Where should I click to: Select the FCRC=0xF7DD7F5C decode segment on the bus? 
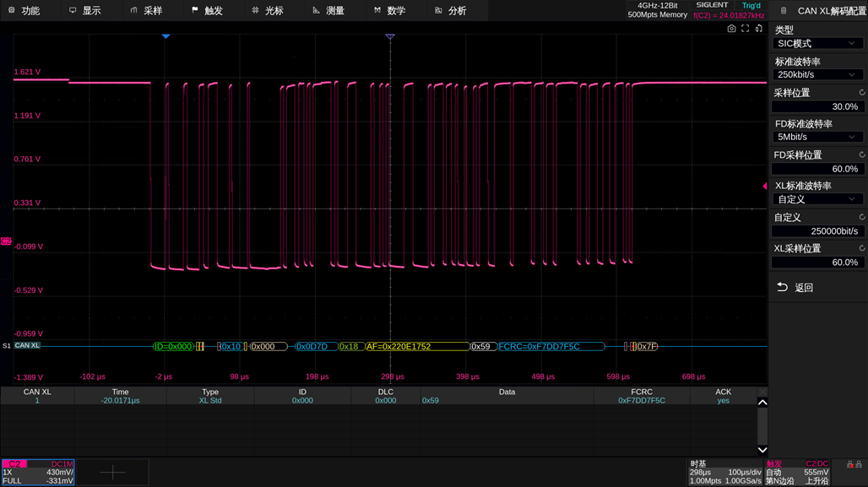[551, 346]
